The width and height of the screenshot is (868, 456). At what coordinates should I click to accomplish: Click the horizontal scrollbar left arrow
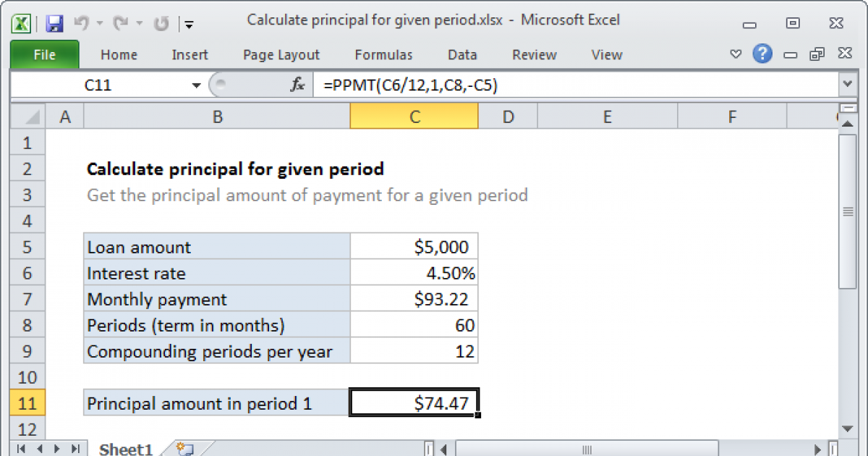pos(444,449)
